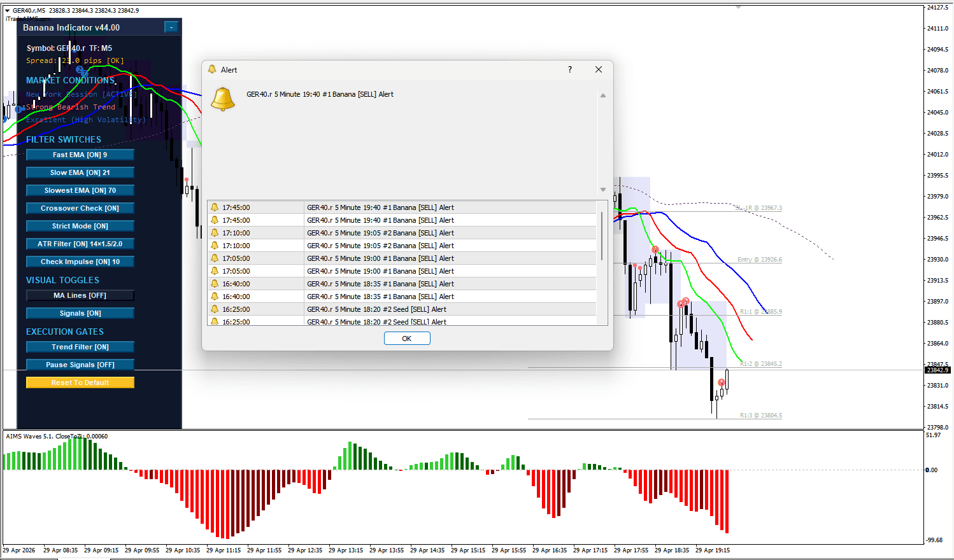Enable Pause Signals
Viewport: 954px width, 560px height.
click(x=80, y=365)
